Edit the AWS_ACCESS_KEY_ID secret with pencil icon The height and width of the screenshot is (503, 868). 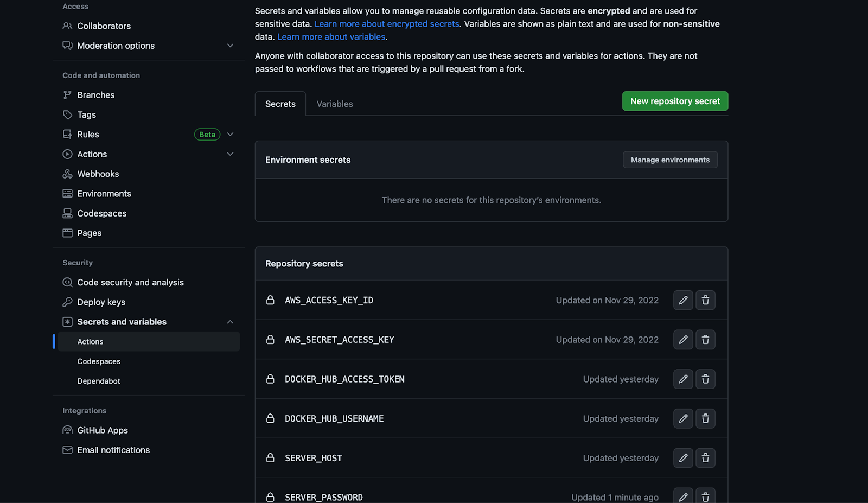[x=683, y=300]
